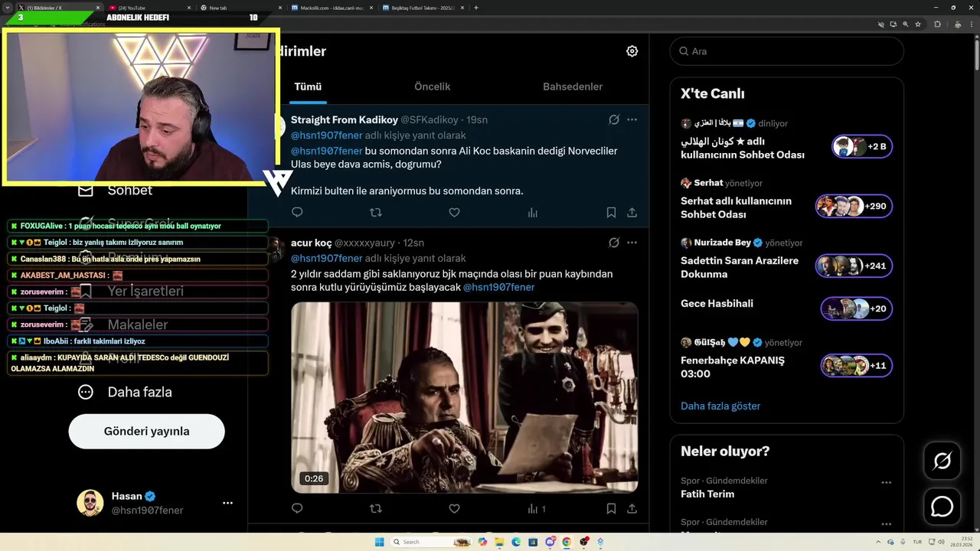Bookmark this page star icon in Chrome
The width and height of the screenshot is (980, 551).
click(917, 24)
